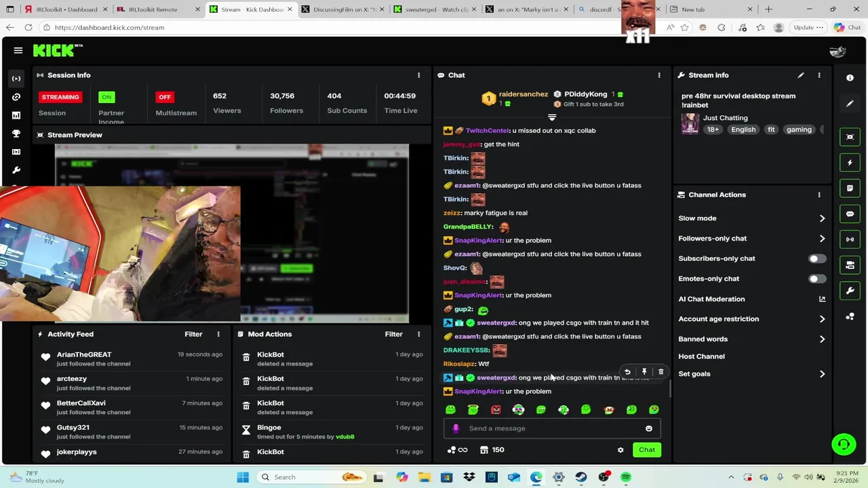This screenshot has height=488, width=868.
Task: Open the Channel Actions three-dot menu
Action: coord(819,195)
